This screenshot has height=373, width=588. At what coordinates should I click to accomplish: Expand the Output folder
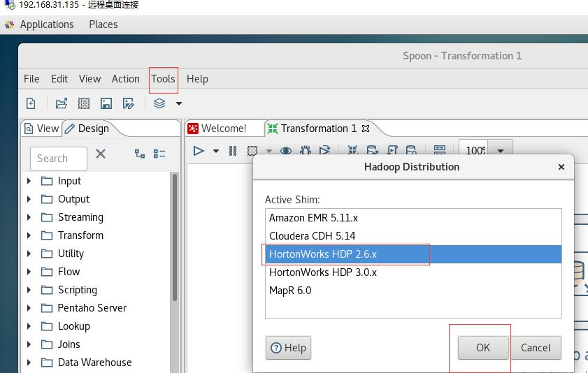(29, 199)
